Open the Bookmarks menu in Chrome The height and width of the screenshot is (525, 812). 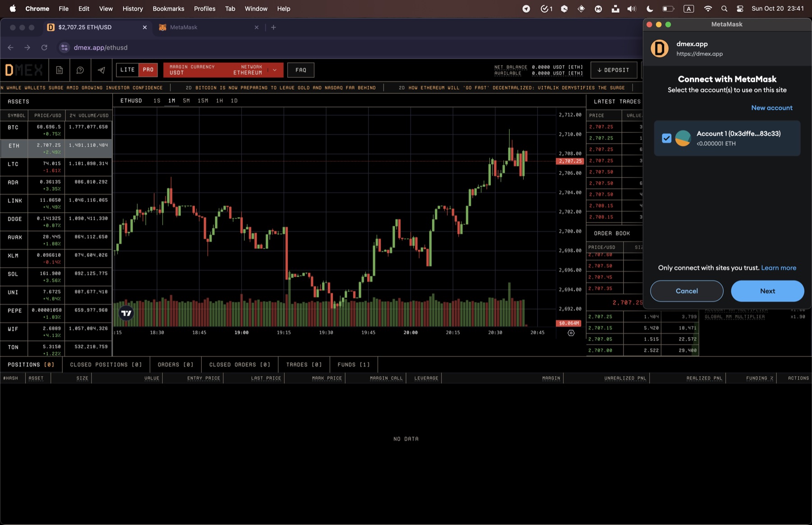point(168,9)
